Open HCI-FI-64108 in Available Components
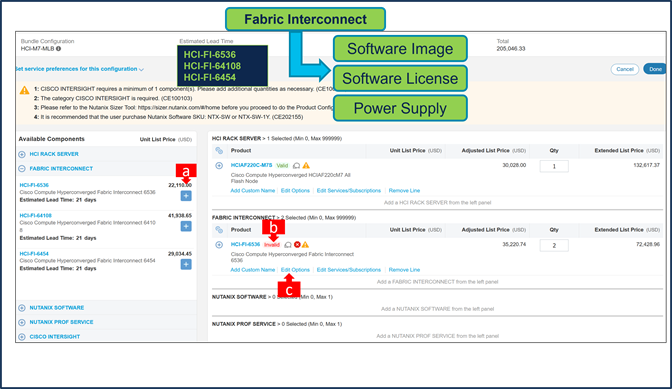672x389 pixels. tap(36, 215)
